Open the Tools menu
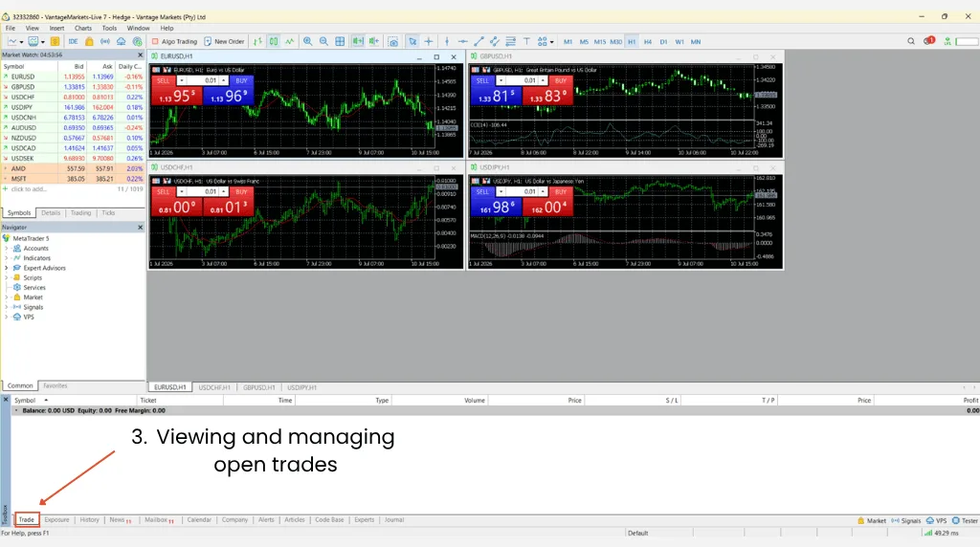The width and height of the screenshot is (980, 547). (109, 28)
